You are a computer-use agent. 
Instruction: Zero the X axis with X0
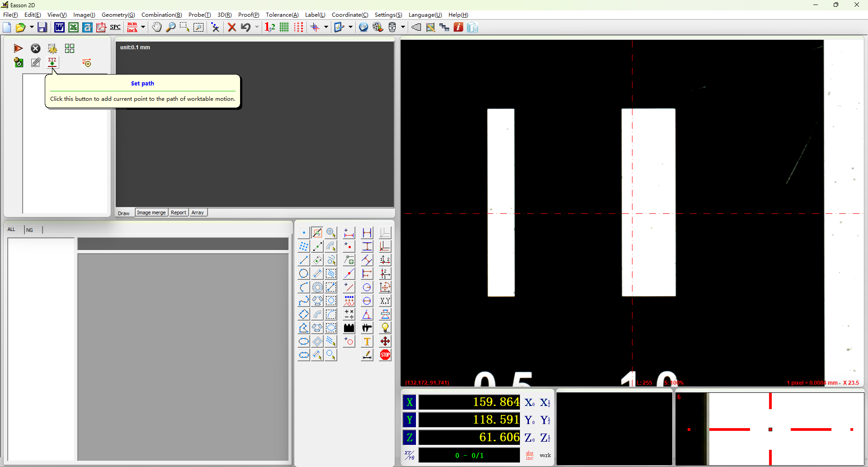click(x=529, y=402)
